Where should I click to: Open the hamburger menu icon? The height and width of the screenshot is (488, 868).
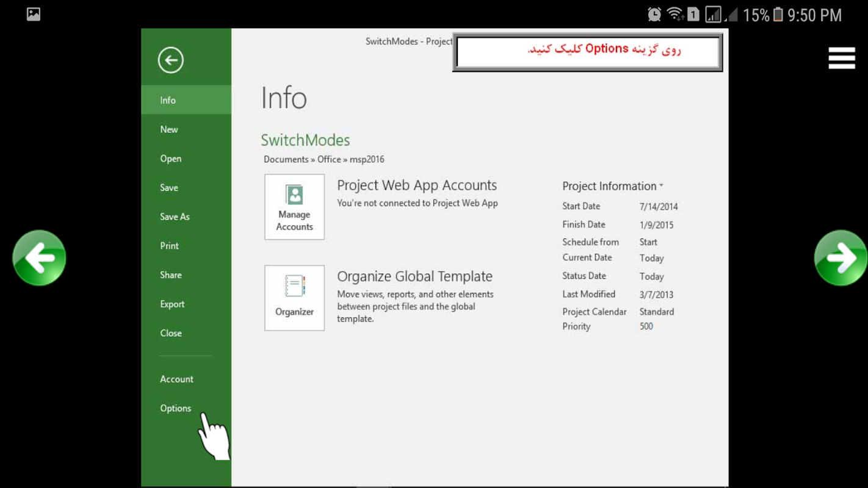click(842, 58)
